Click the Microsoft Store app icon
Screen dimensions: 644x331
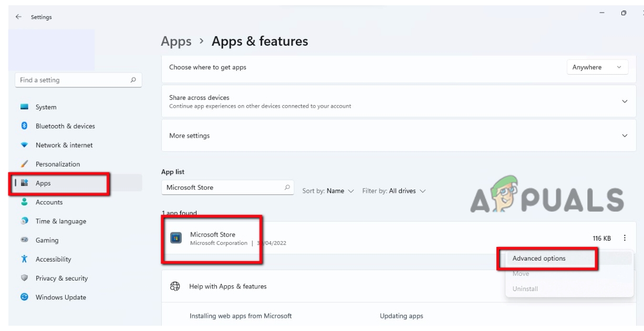[x=176, y=239]
